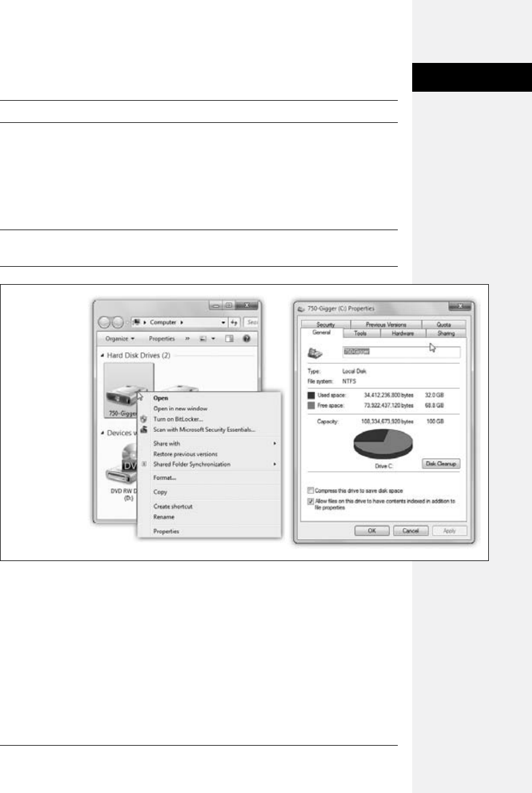Image resolution: width=532 pixels, height=793 pixels.
Task: Click Properties in the Explorer toolbar
Action: click(x=162, y=339)
